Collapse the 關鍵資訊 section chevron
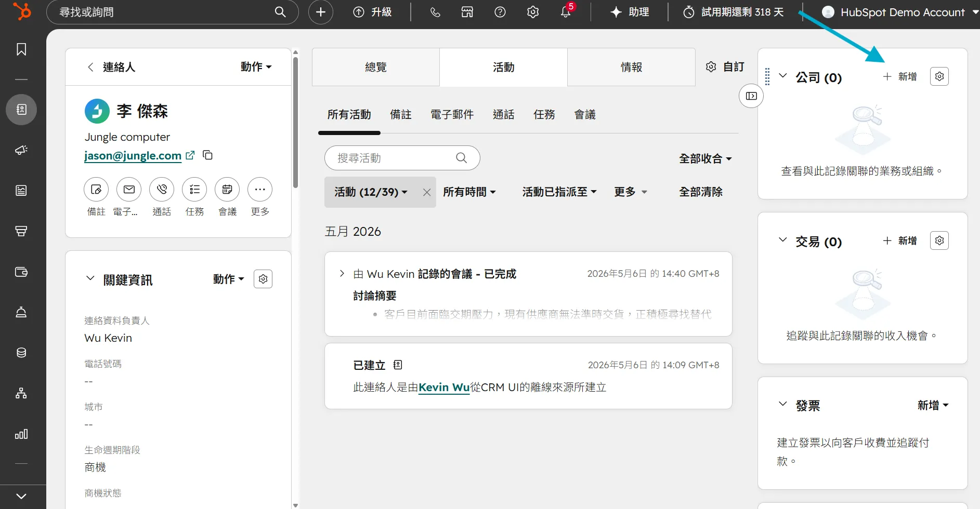This screenshot has height=509, width=980. [90, 278]
